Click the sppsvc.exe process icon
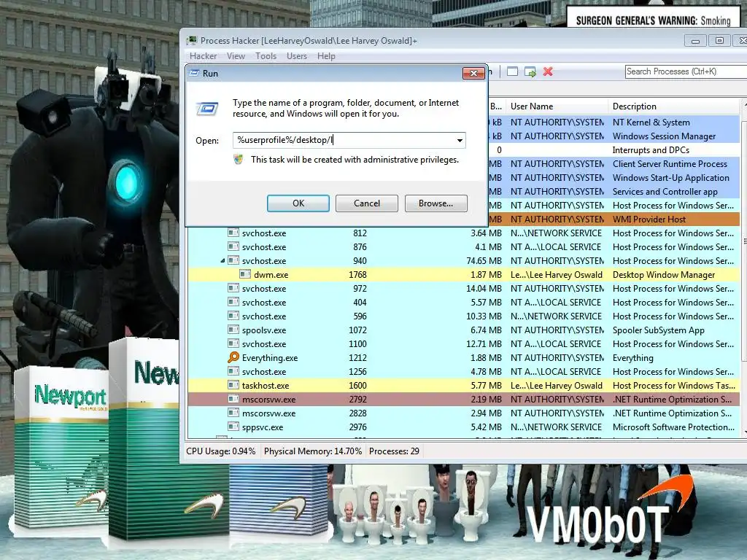747x560 pixels. 233,426
